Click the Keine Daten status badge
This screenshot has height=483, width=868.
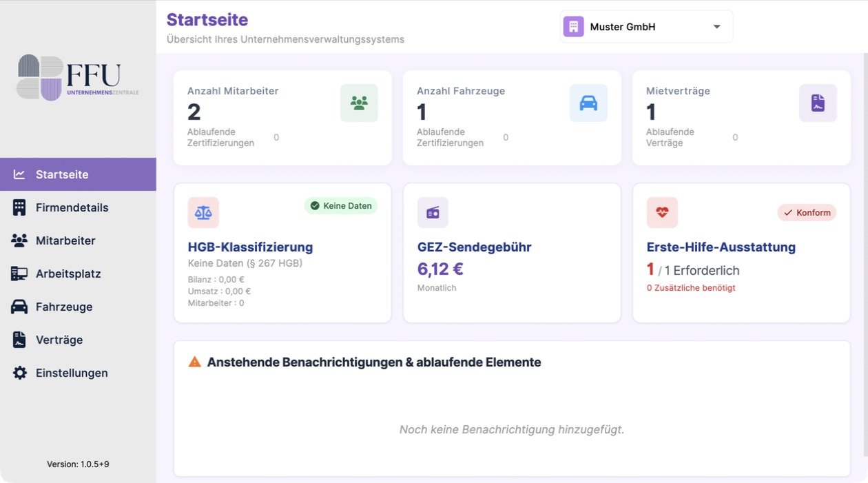pyautogui.click(x=341, y=205)
